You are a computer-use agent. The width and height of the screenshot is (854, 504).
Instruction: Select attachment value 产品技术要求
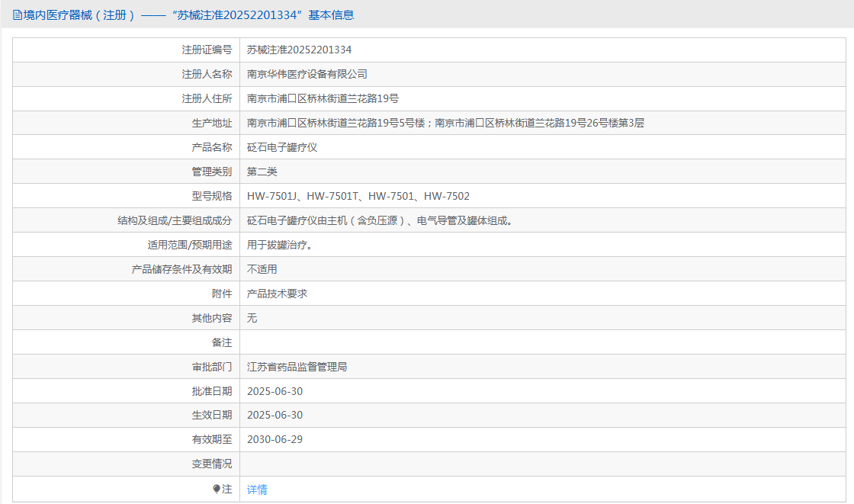(x=278, y=294)
